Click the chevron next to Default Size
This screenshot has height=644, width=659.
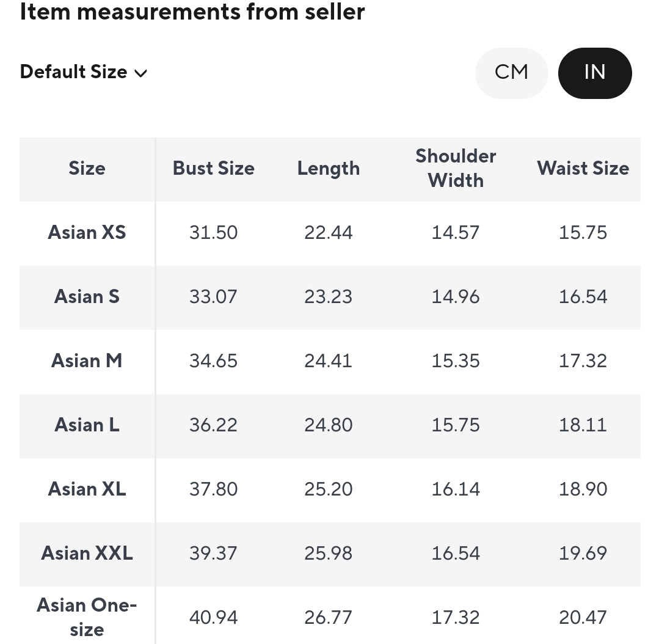pyautogui.click(x=141, y=73)
